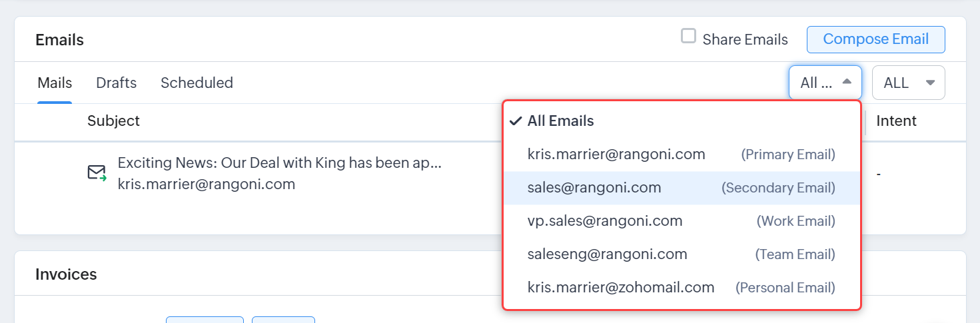Image resolution: width=980 pixels, height=323 pixels.
Task: Choose the Primary Email option in dropdown
Action: point(681,155)
